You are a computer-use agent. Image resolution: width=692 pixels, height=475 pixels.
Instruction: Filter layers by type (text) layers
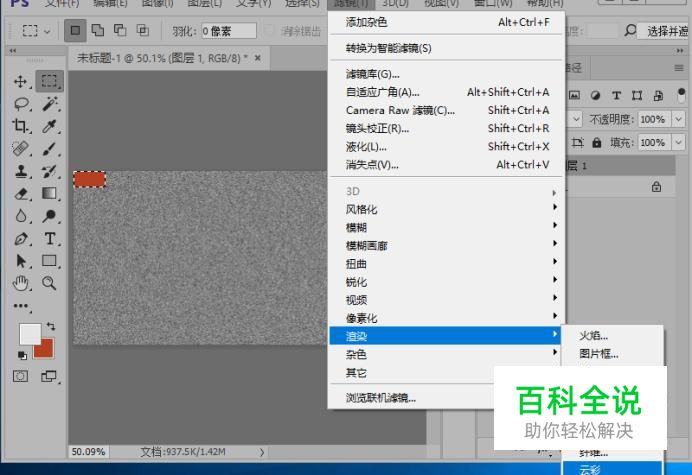coord(616,95)
